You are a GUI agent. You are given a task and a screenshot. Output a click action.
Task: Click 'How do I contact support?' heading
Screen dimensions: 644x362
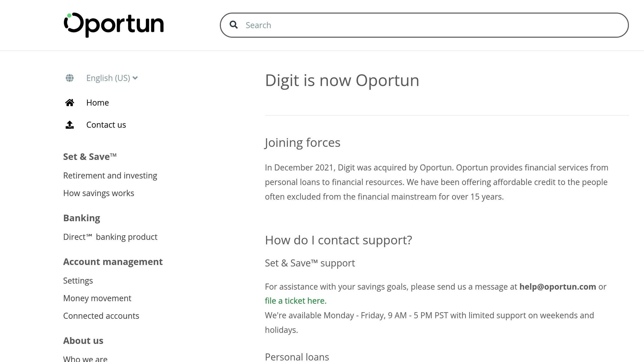click(x=338, y=240)
